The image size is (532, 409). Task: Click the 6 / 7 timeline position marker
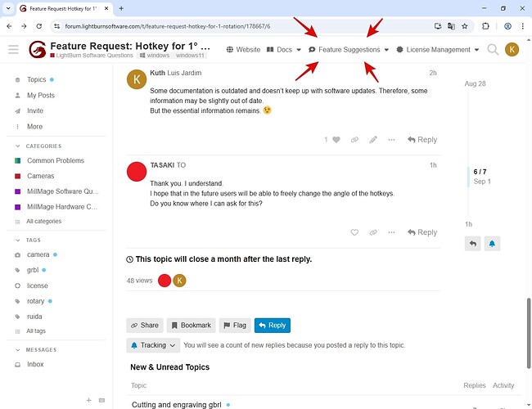481,172
